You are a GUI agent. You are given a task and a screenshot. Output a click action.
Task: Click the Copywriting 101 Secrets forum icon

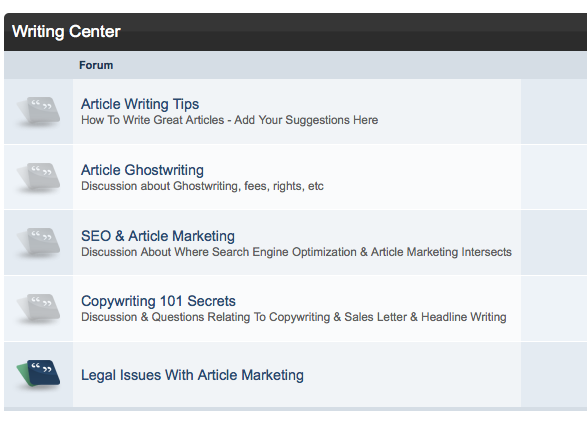coord(39,308)
